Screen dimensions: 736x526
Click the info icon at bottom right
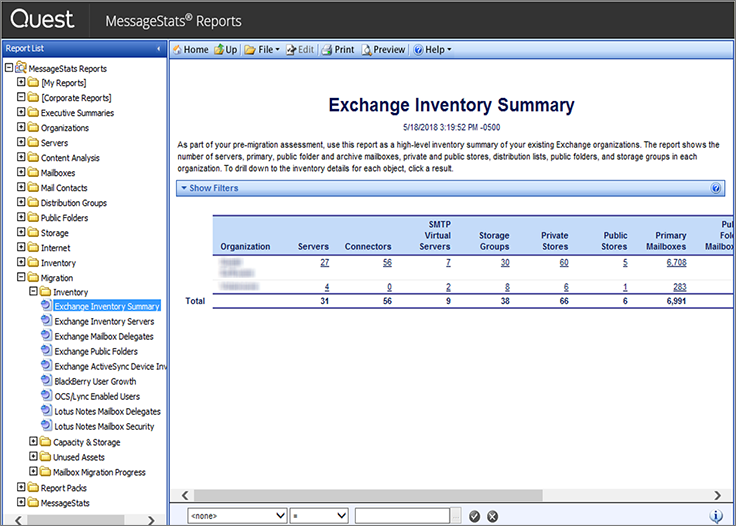[716, 516]
